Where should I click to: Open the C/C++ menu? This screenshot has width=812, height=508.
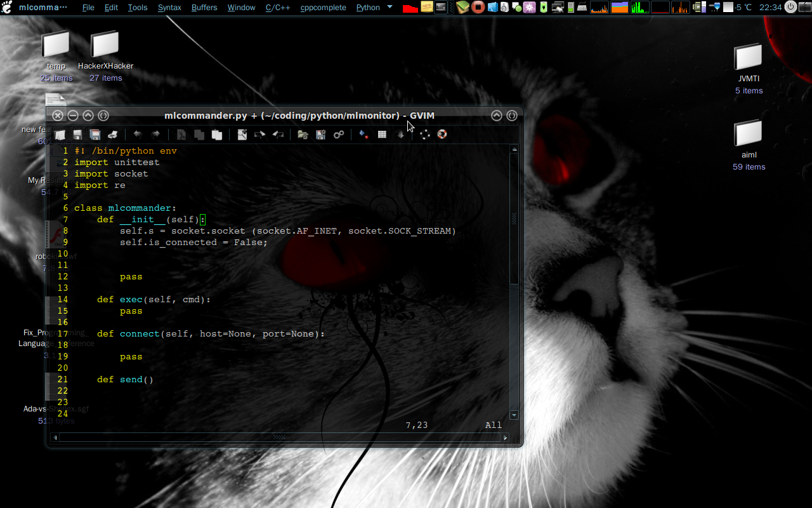(x=278, y=8)
